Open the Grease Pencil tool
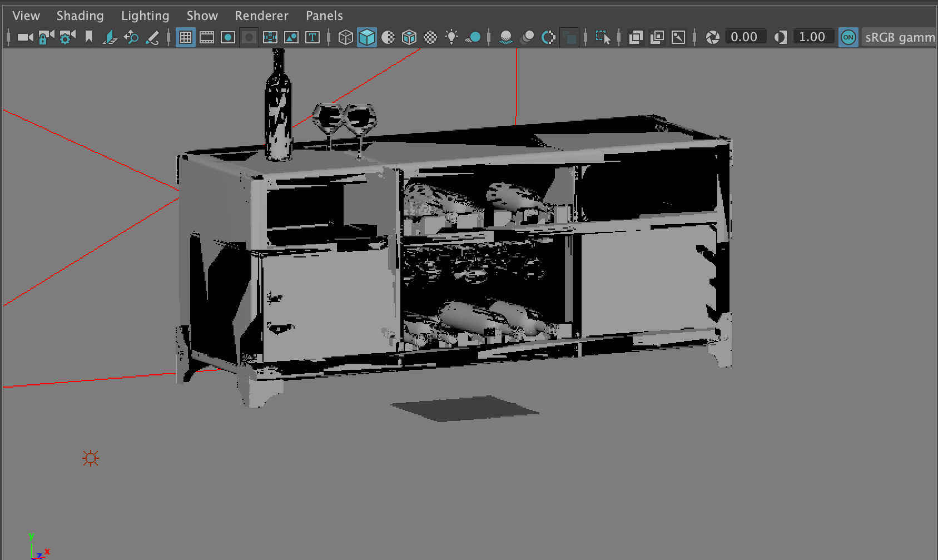The width and height of the screenshot is (938, 560). coord(153,37)
